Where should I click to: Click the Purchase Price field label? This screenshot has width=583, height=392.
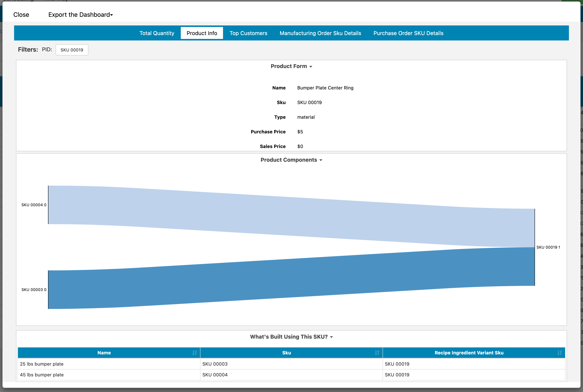(x=268, y=132)
